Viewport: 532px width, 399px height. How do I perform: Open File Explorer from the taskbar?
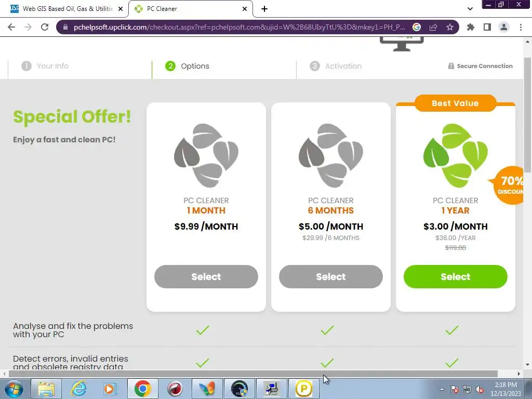[46, 389]
